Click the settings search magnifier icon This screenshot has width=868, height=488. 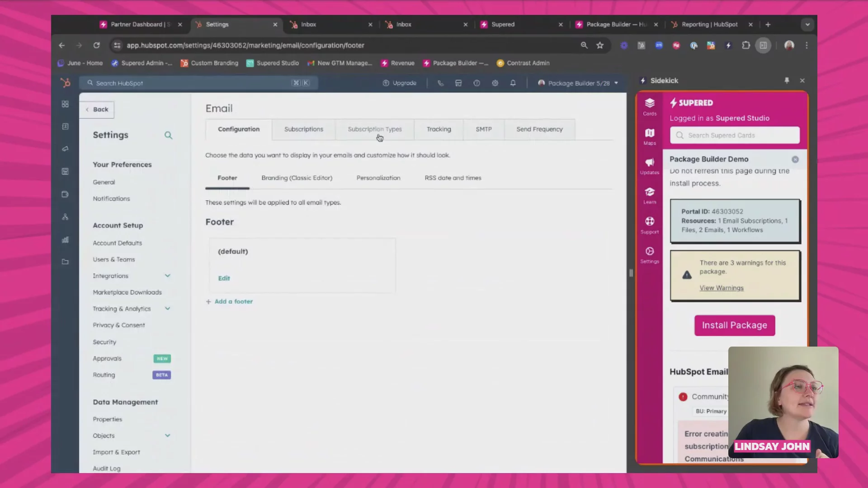point(168,135)
